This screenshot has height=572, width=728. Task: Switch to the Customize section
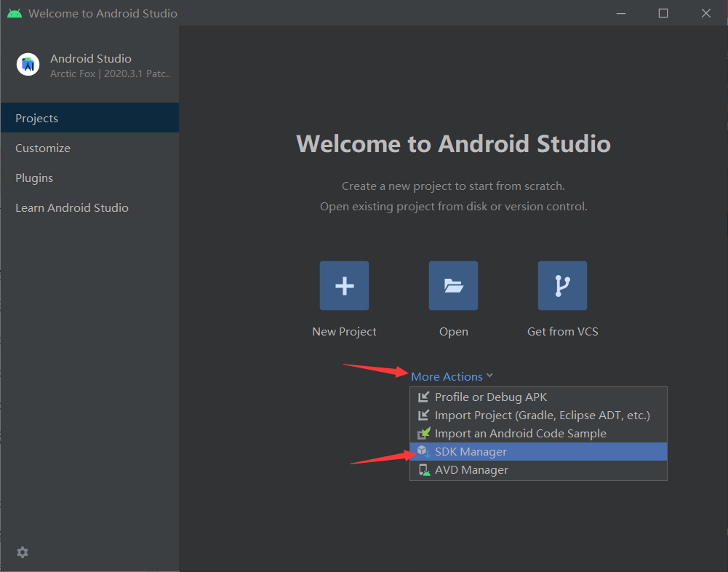click(x=42, y=148)
